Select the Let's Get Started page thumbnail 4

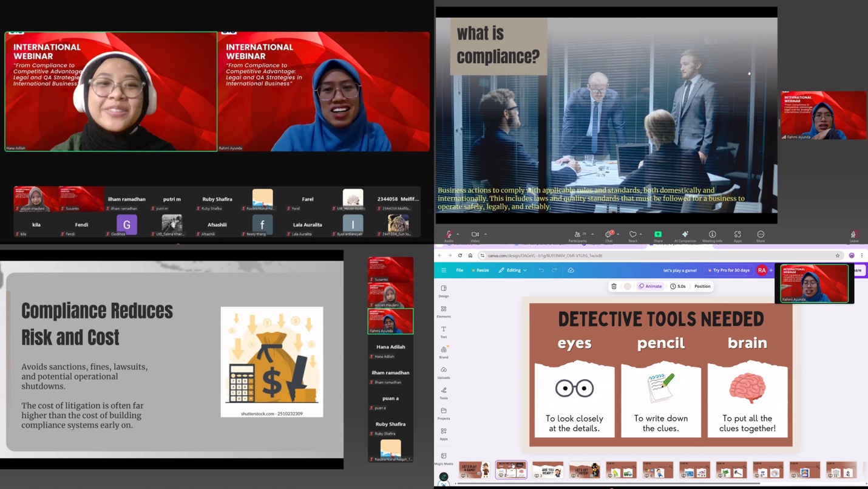[585, 470]
